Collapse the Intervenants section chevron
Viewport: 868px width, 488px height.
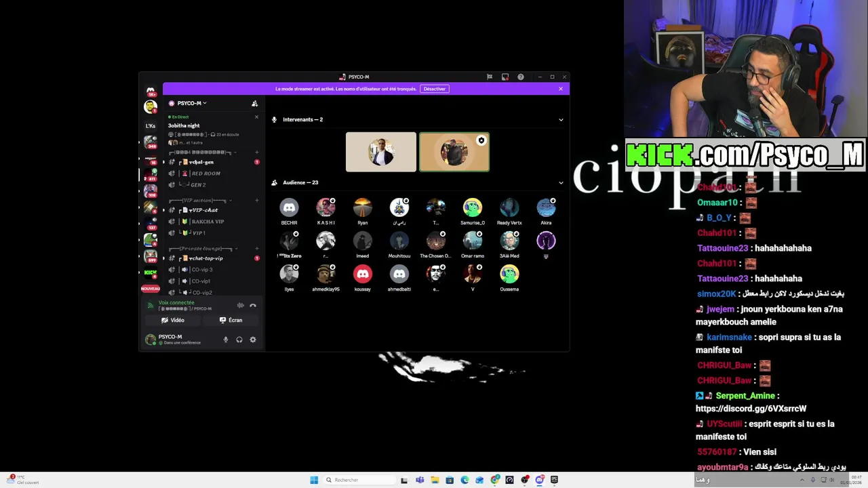coord(561,120)
